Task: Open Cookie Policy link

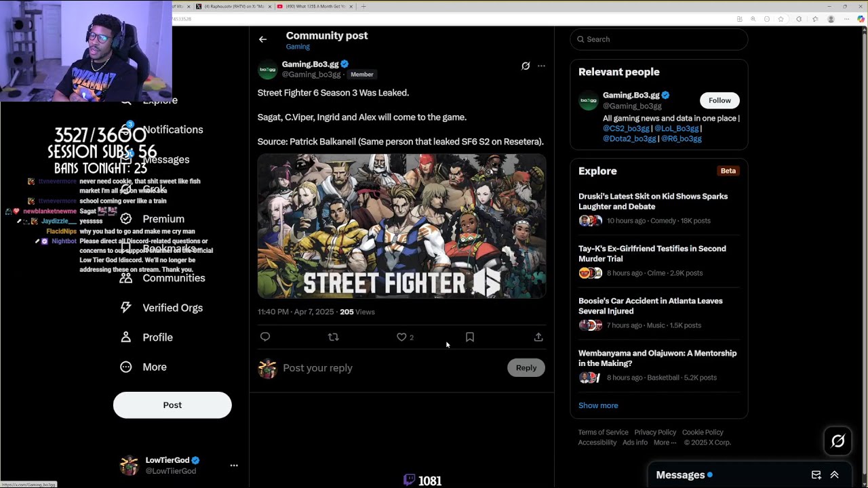Action: point(703,432)
